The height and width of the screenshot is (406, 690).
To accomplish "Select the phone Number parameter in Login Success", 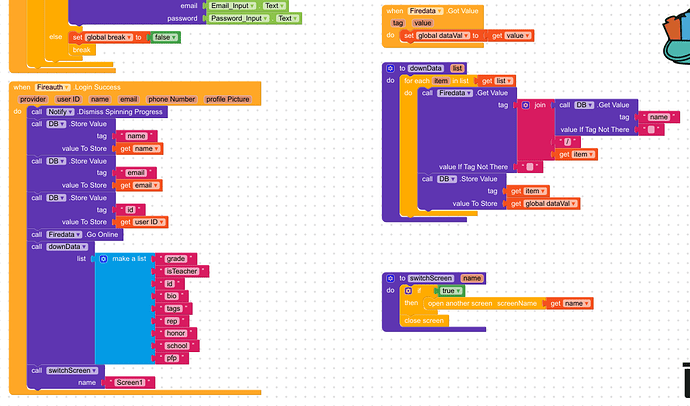I will [x=172, y=99].
